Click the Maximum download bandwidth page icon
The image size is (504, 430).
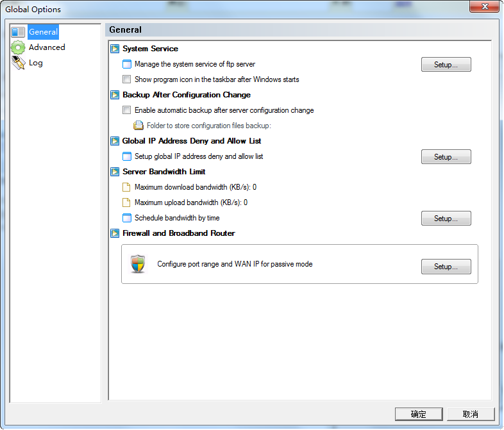click(127, 187)
